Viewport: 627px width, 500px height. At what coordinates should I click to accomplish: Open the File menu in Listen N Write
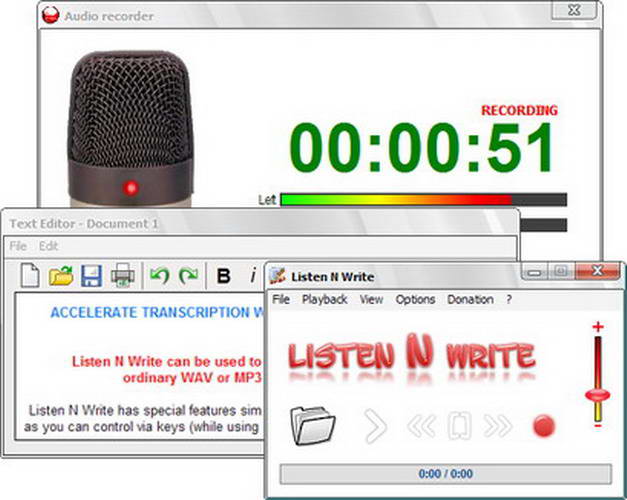click(x=281, y=300)
